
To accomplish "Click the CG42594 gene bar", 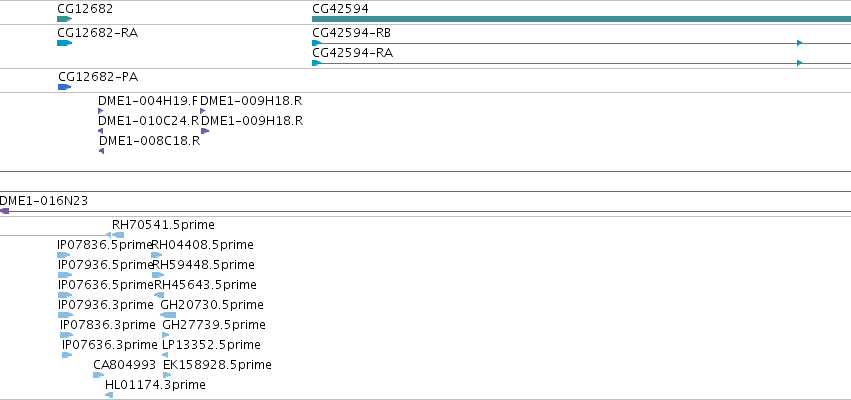I will [x=581, y=19].
